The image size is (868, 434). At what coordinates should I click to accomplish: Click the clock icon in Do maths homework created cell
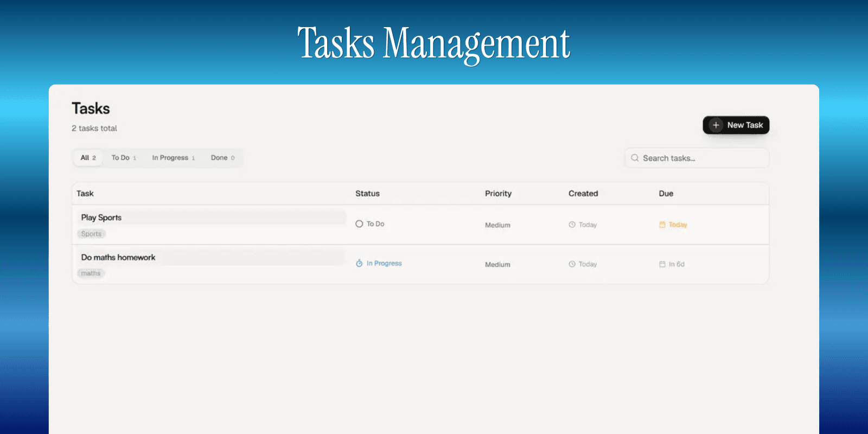pyautogui.click(x=572, y=264)
